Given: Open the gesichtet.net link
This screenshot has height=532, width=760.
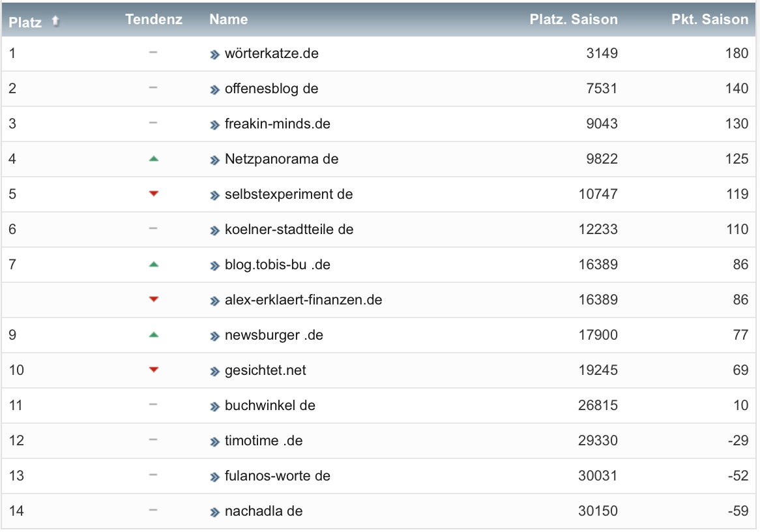Looking at the screenshot, I should point(265,370).
